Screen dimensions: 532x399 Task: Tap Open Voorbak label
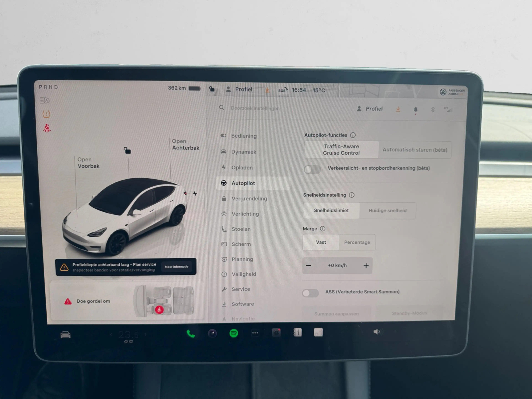click(88, 163)
